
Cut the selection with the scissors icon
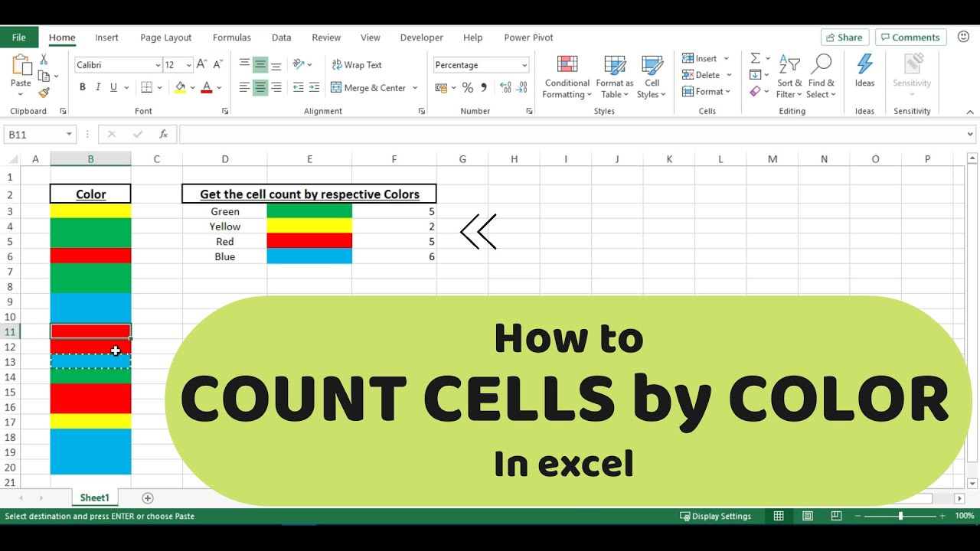click(x=44, y=59)
